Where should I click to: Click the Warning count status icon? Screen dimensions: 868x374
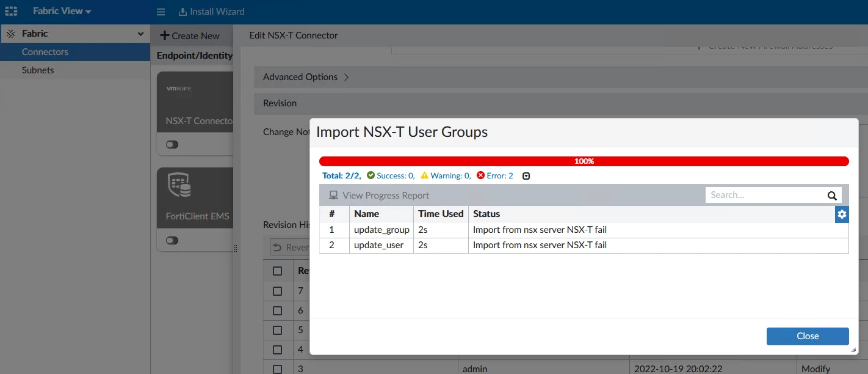point(424,175)
